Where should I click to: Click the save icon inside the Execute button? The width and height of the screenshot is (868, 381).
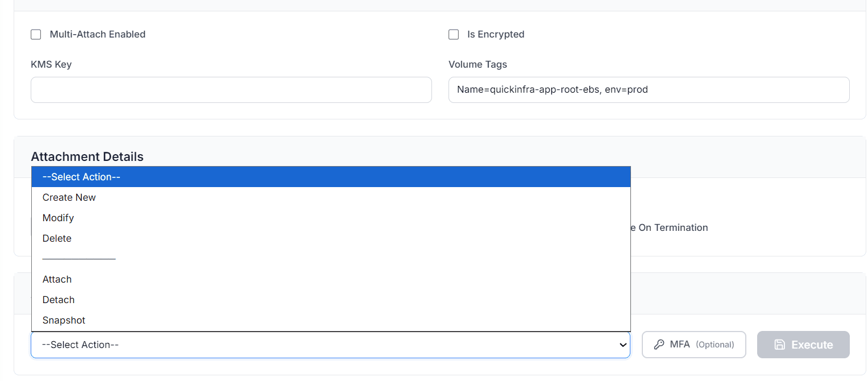click(x=780, y=344)
